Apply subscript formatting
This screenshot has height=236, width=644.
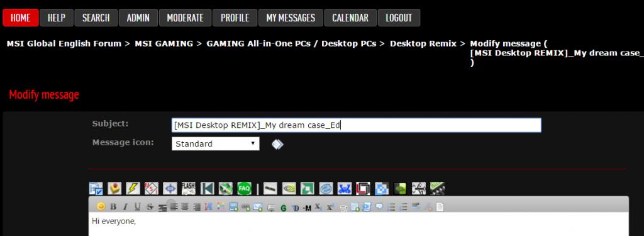pos(318,207)
